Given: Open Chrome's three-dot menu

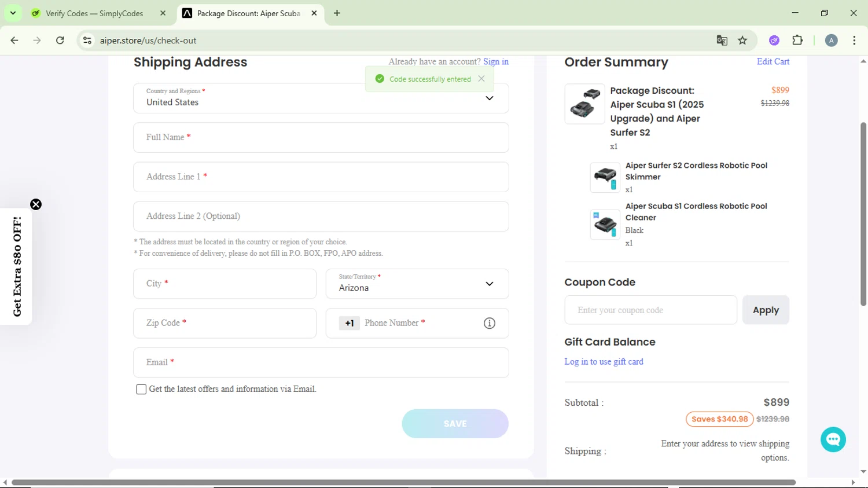Looking at the screenshot, I should pos(854,41).
